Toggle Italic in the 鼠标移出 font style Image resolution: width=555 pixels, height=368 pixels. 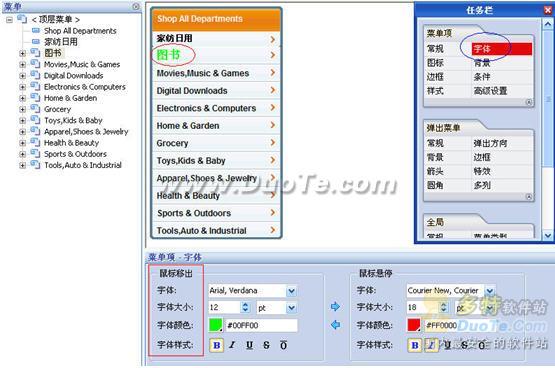tap(233, 345)
